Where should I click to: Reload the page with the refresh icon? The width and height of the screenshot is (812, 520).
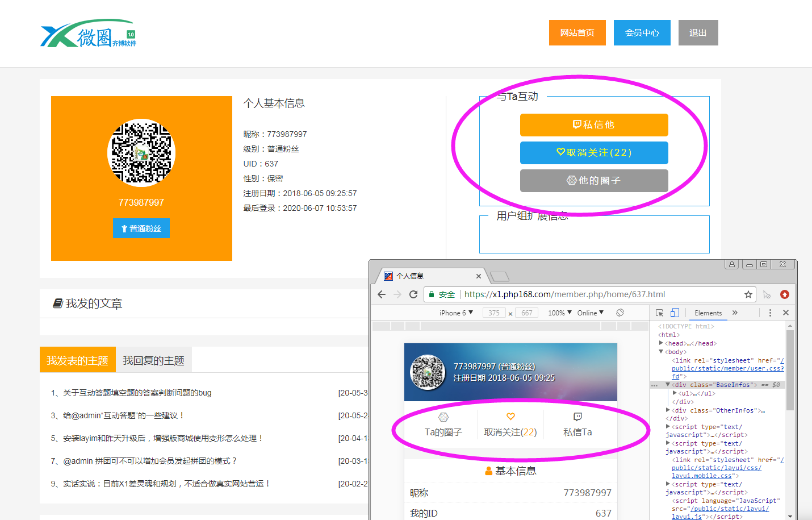413,294
